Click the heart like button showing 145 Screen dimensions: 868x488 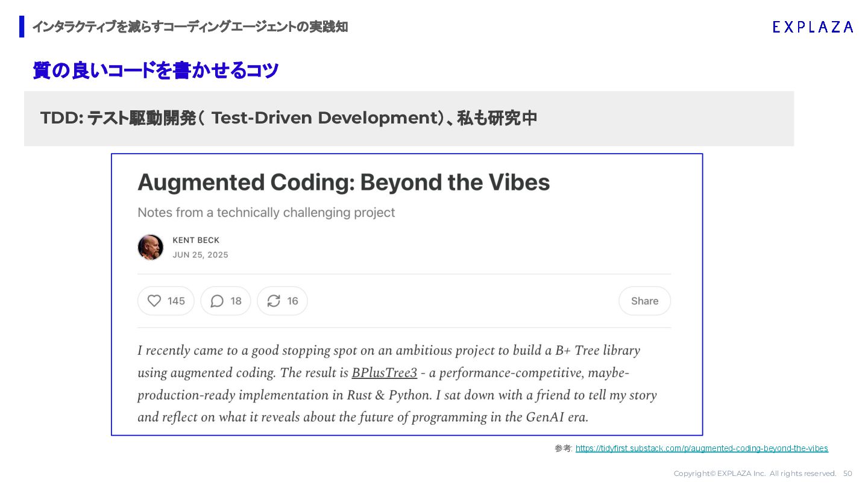(166, 301)
